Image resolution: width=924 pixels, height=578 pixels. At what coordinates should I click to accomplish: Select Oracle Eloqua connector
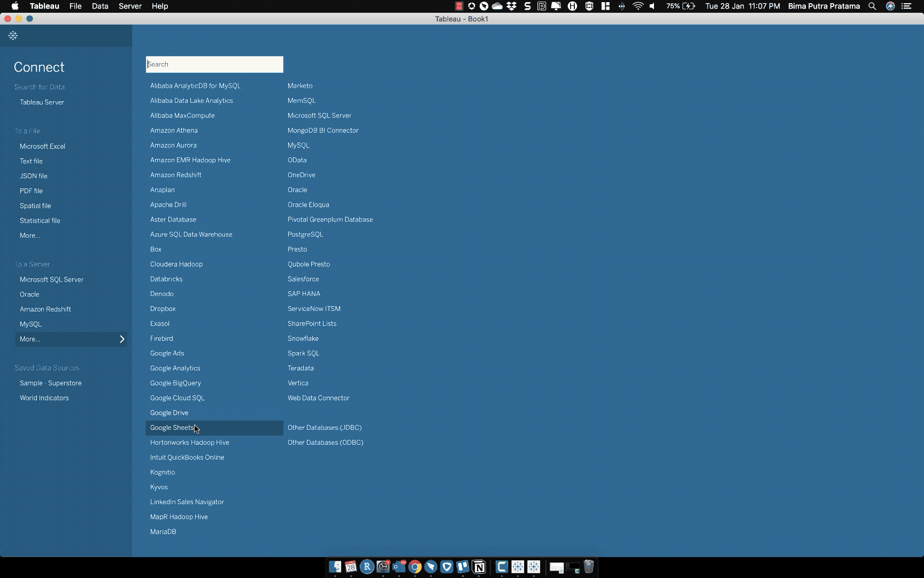coord(308,205)
